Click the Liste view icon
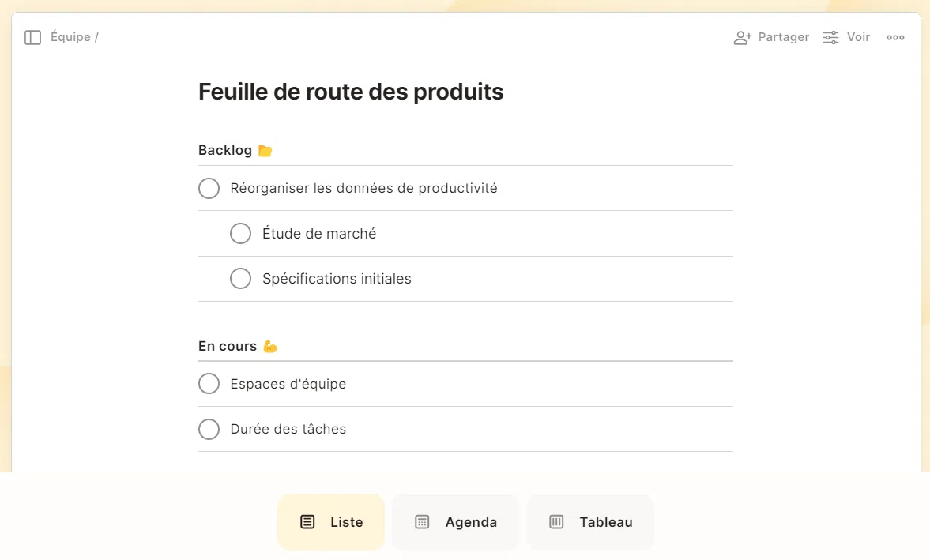This screenshot has width=930, height=560. coord(308,522)
